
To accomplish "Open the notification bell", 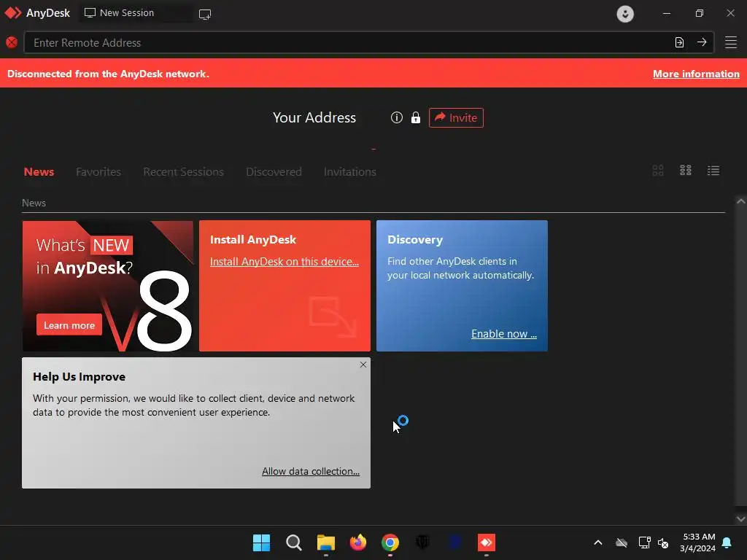I will click(x=727, y=542).
